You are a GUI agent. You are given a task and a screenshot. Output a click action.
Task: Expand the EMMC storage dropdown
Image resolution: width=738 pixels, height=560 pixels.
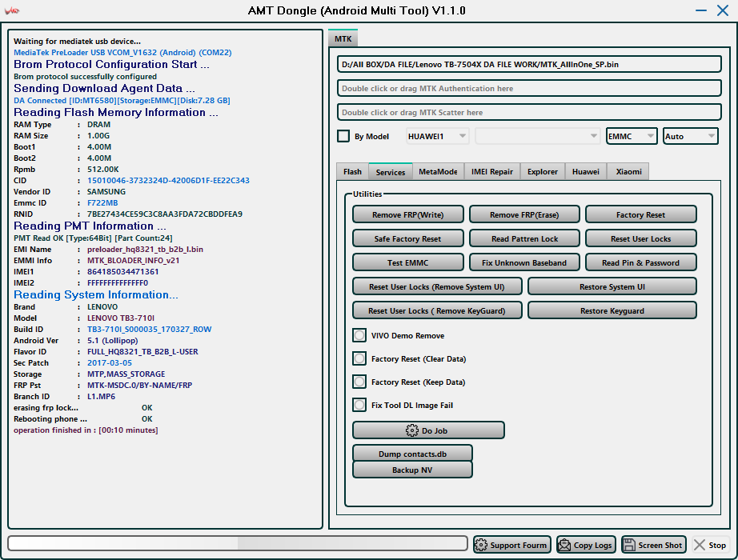coord(632,136)
